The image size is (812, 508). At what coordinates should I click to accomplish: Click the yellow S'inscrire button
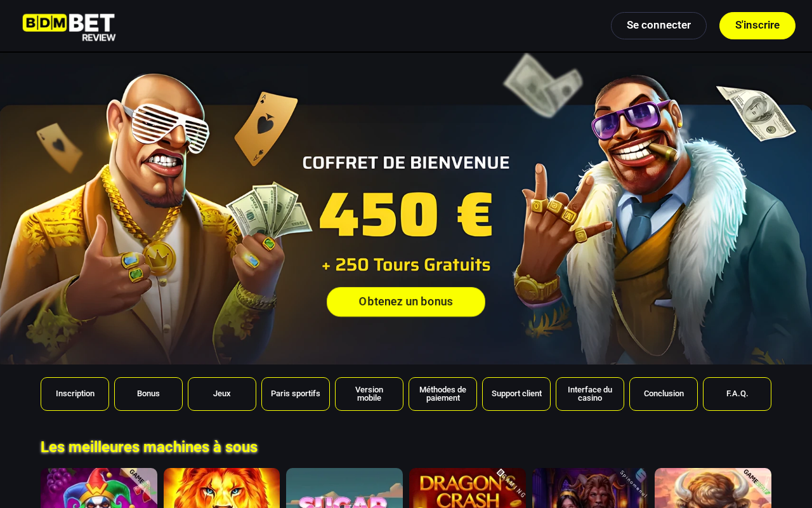pos(757,25)
